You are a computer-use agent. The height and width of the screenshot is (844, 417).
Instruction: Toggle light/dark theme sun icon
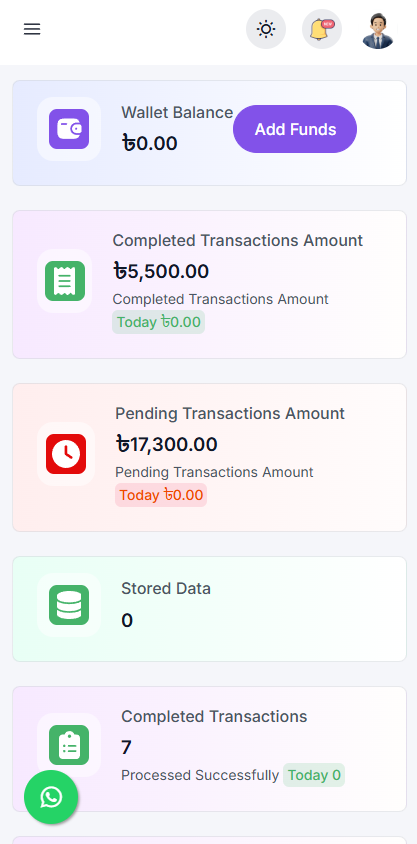(x=266, y=29)
